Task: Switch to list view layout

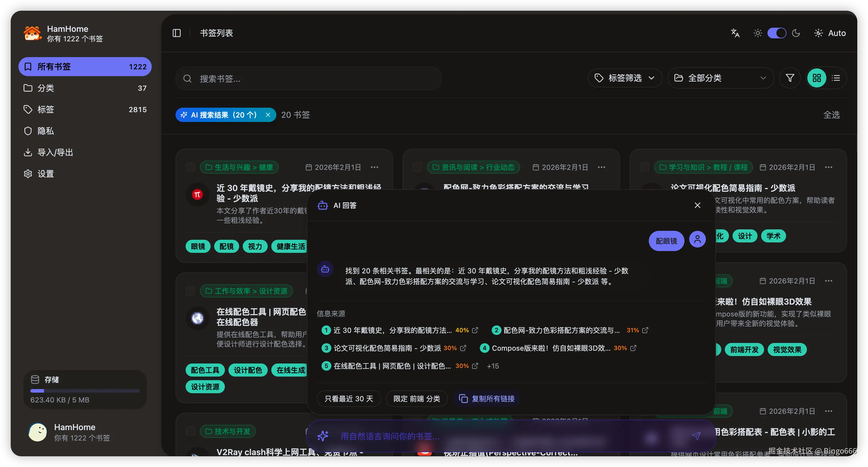Action: (x=836, y=78)
